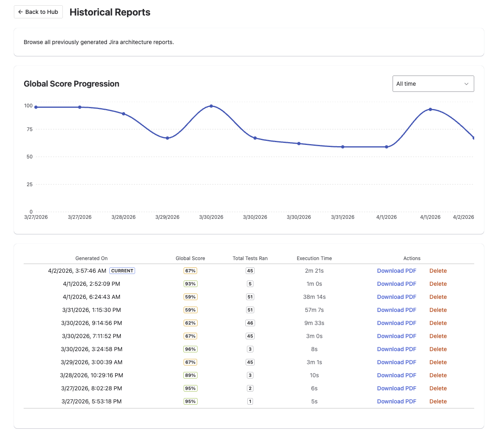The height and width of the screenshot is (443, 504).
Task: Select the chart point above 3/29/2026
Action: [x=167, y=138]
